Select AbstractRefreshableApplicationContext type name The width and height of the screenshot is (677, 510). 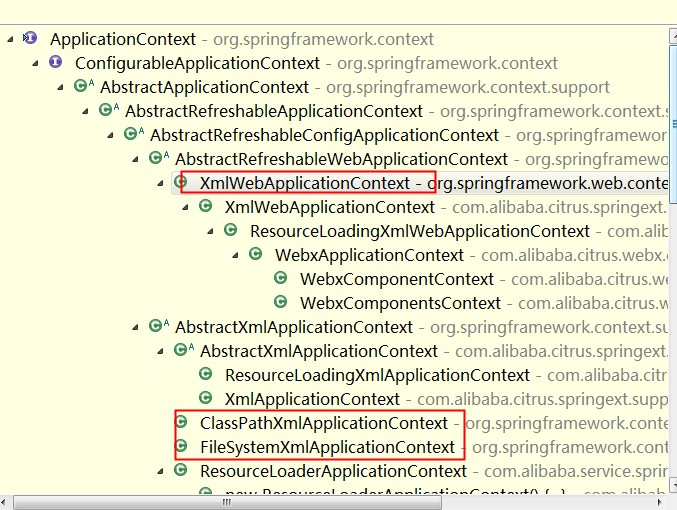[x=274, y=111]
